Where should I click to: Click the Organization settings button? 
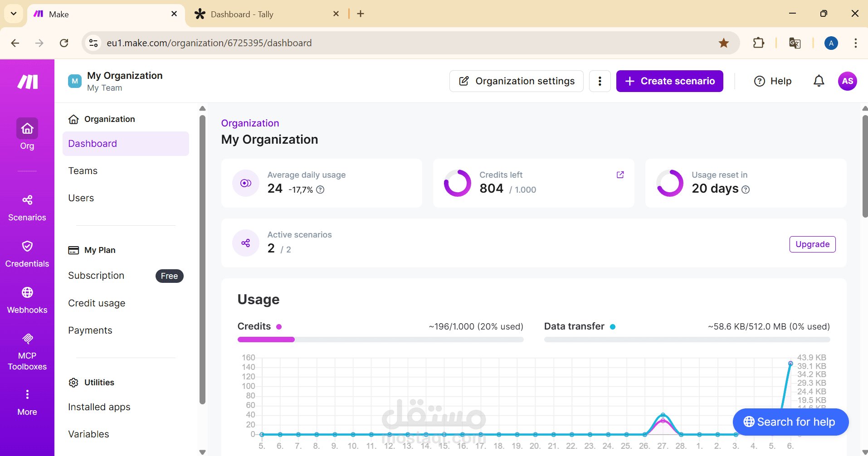[x=517, y=81]
